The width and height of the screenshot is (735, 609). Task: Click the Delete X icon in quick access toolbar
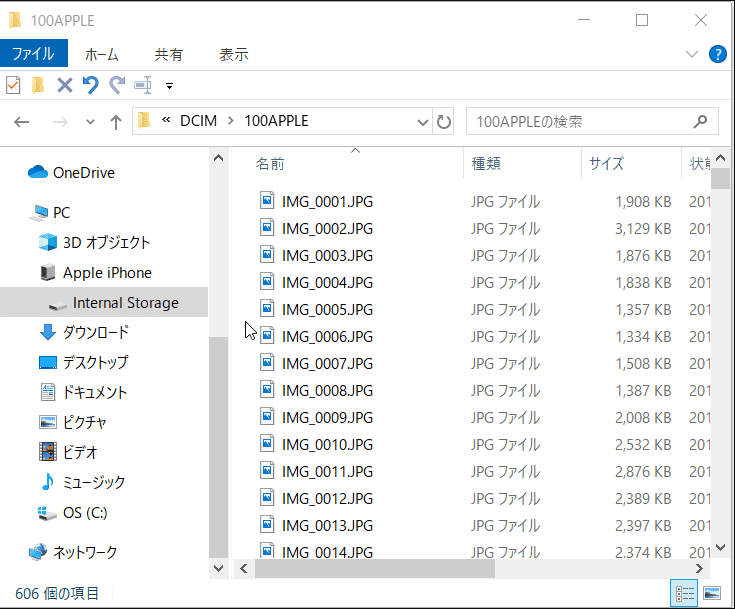click(x=65, y=85)
